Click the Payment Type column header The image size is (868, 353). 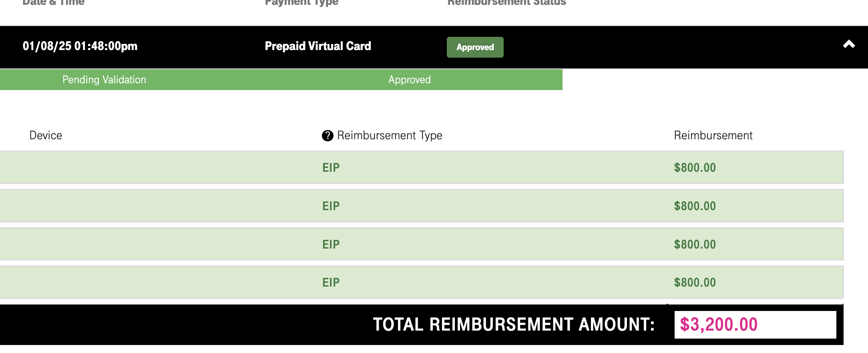[301, 2]
